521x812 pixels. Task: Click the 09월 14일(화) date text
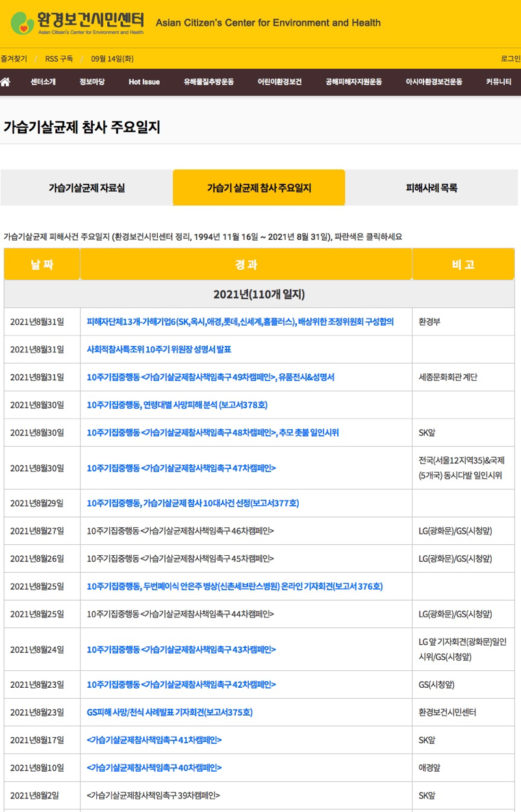click(112, 59)
